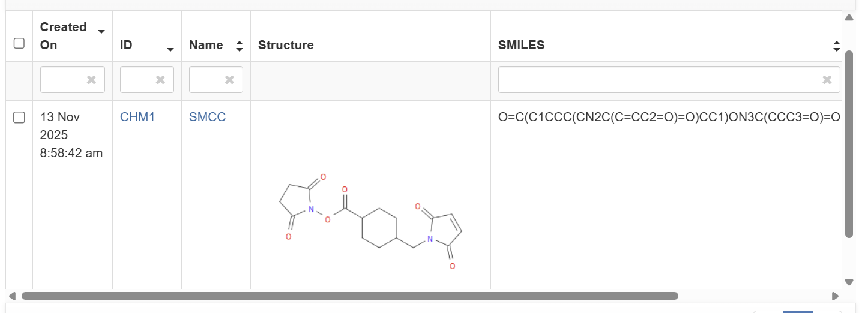The image size is (868, 313).
Task: Click the horizontal scrollbar thumb
Action: [x=349, y=296]
